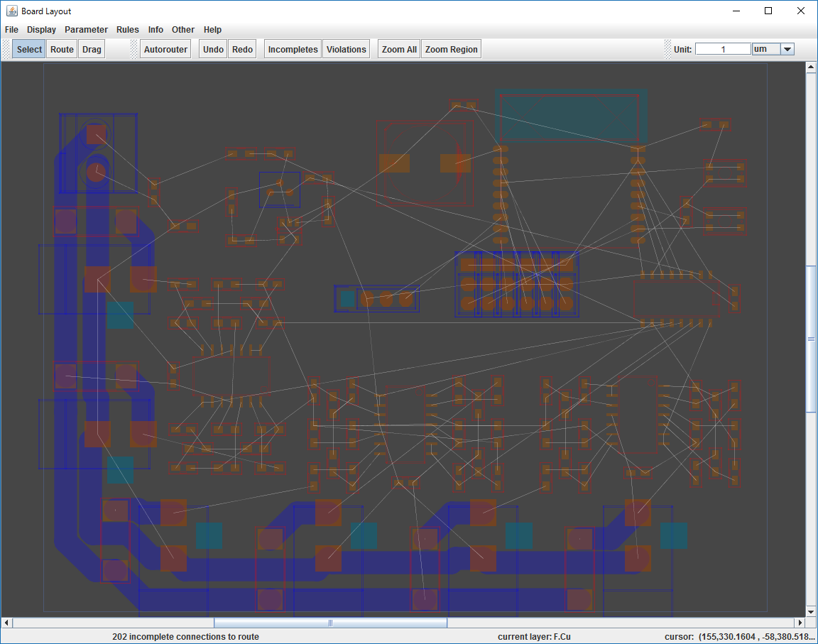Open the unit dropdown (um)
818x644 pixels.
pyautogui.click(x=787, y=49)
